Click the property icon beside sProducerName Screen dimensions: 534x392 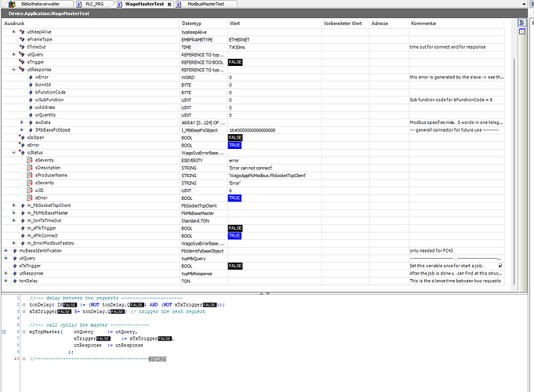pyautogui.click(x=30, y=175)
